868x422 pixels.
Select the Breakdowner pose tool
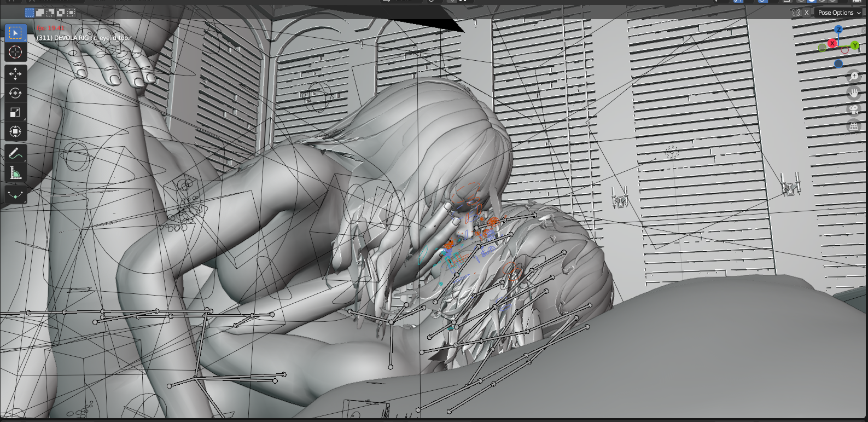coord(15,195)
